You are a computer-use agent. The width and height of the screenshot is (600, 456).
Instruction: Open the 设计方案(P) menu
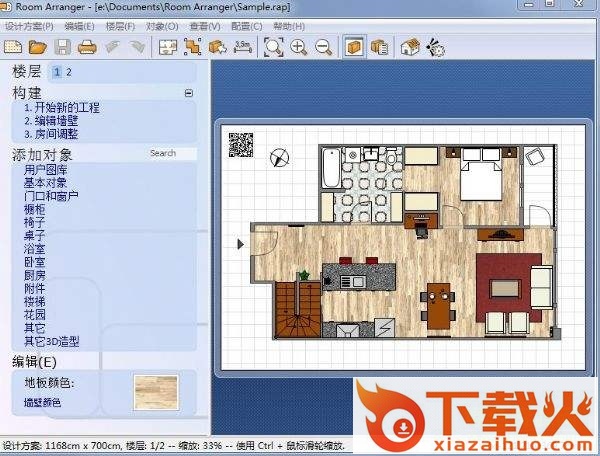click(29, 25)
